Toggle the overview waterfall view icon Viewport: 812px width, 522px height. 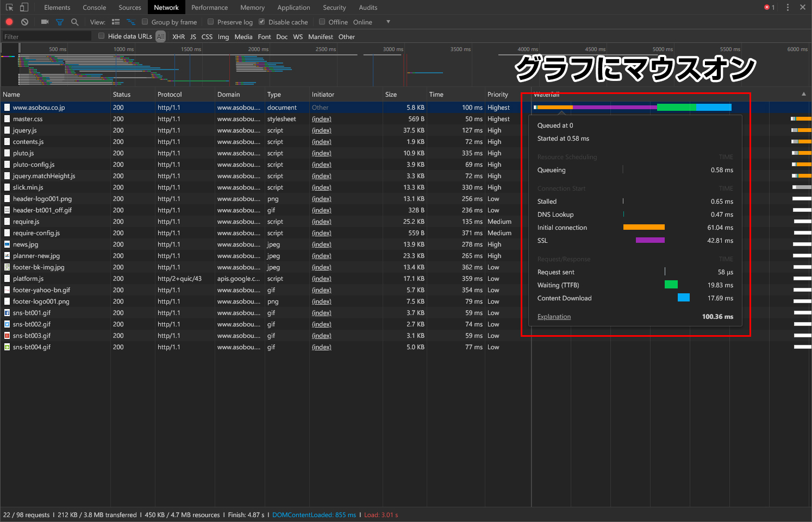131,22
